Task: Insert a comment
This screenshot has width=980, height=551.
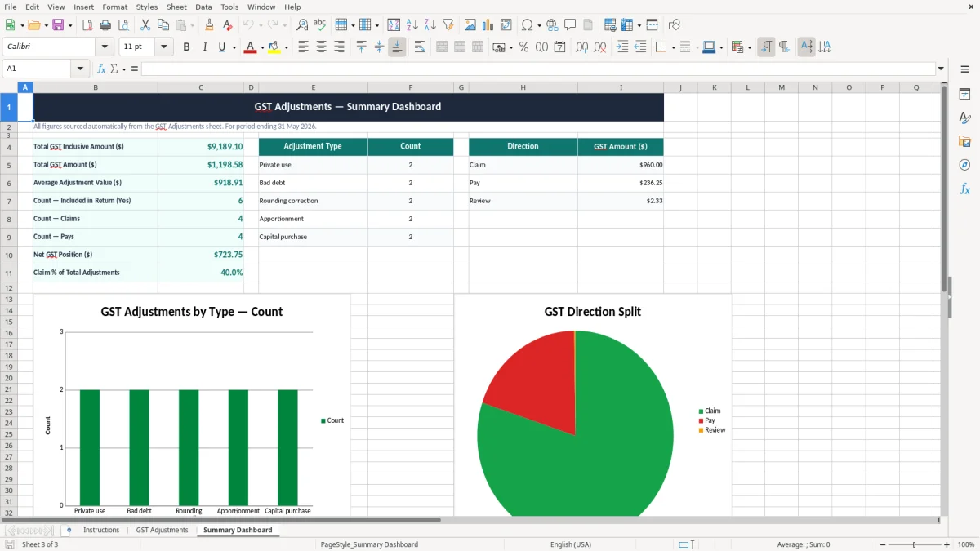Action: [570, 25]
